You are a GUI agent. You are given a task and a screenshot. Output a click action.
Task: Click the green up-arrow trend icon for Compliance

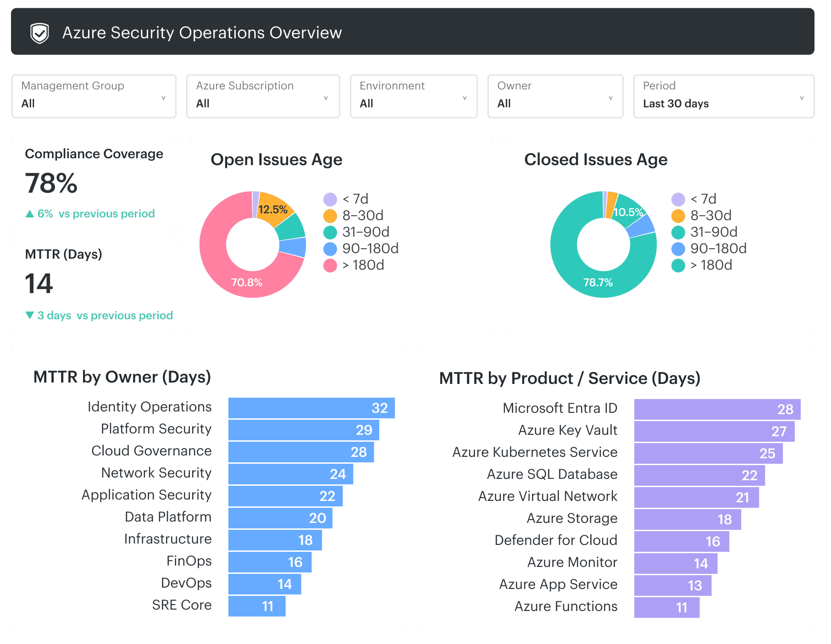tap(30, 214)
